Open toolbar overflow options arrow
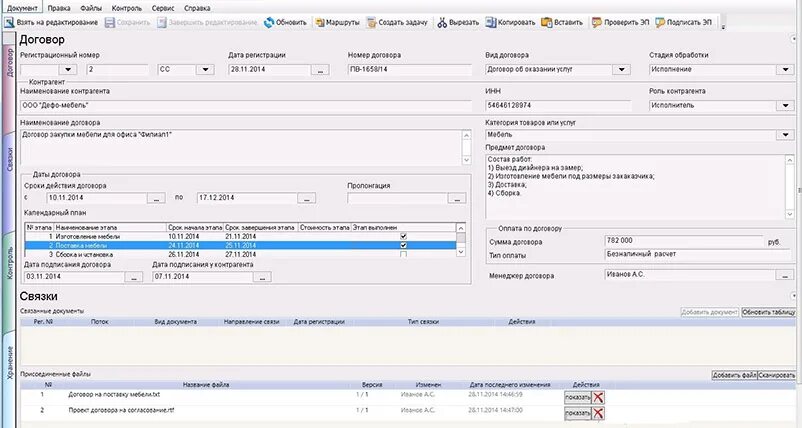 pyautogui.click(x=723, y=27)
